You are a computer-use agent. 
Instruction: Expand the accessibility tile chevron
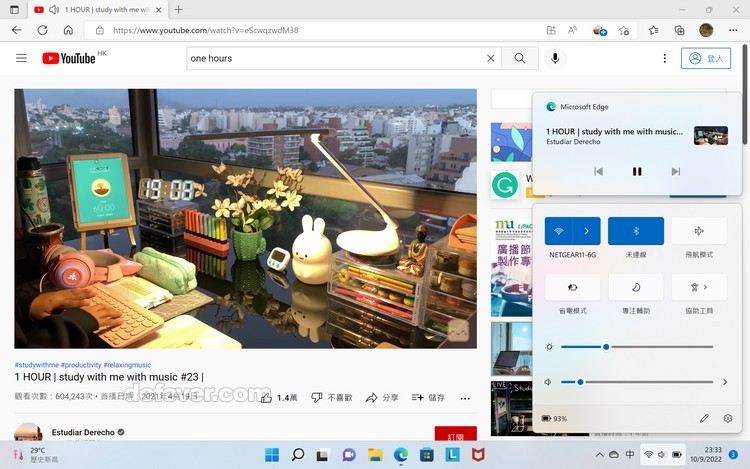706,287
